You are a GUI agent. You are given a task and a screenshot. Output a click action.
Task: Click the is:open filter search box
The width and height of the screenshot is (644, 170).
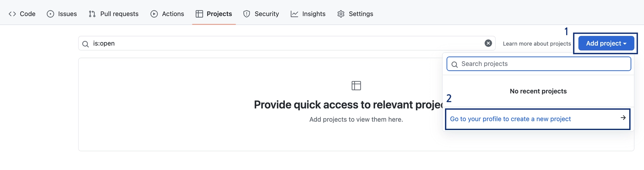point(283,43)
